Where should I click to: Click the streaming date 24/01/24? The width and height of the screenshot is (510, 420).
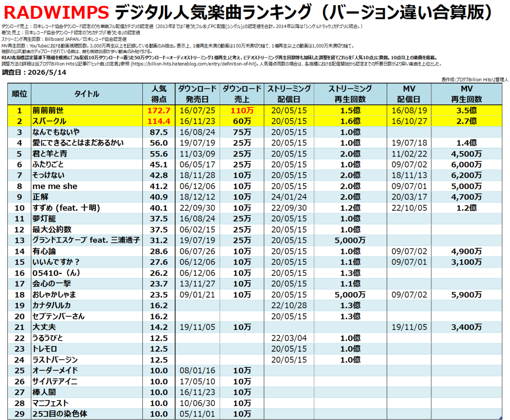click(289, 197)
